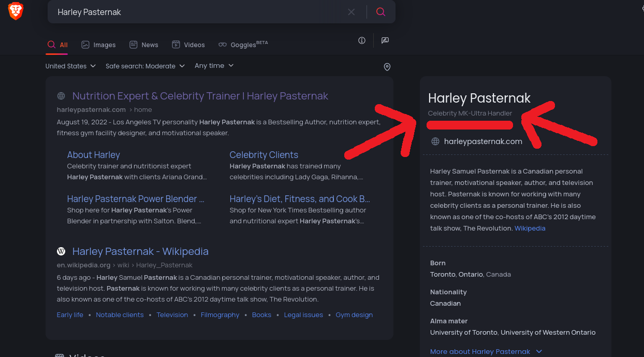Click the Toronto birthplace link

click(x=443, y=274)
